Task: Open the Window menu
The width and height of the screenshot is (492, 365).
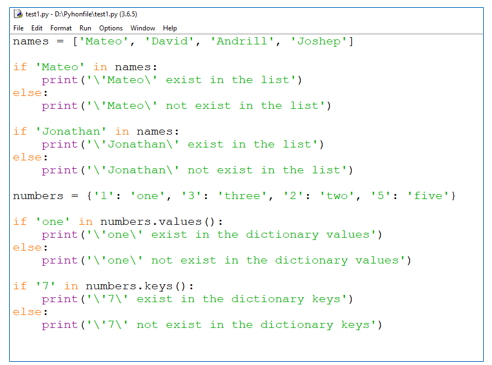Action: coord(143,28)
